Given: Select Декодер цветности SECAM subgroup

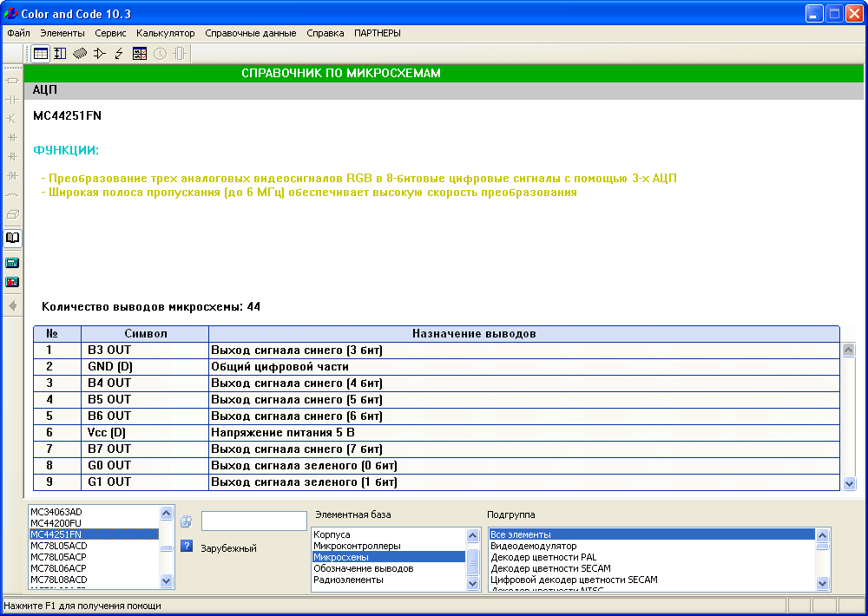Looking at the screenshot, I should point(652,568).
